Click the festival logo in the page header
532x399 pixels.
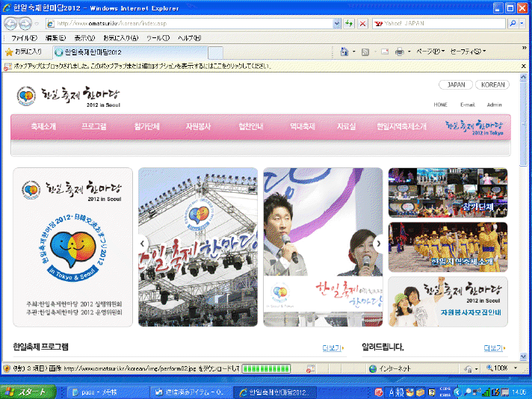click(x=69, y=96)
